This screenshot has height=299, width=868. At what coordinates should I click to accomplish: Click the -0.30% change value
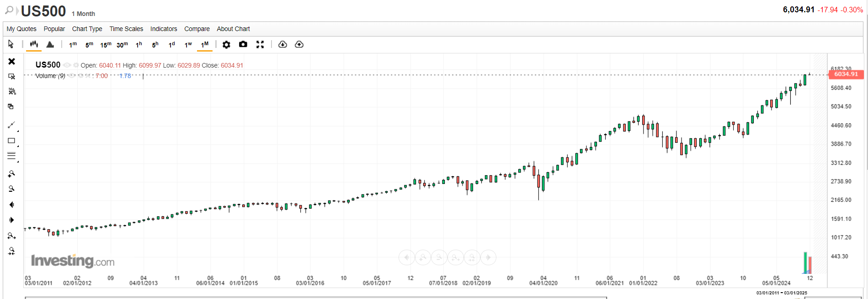852,10
